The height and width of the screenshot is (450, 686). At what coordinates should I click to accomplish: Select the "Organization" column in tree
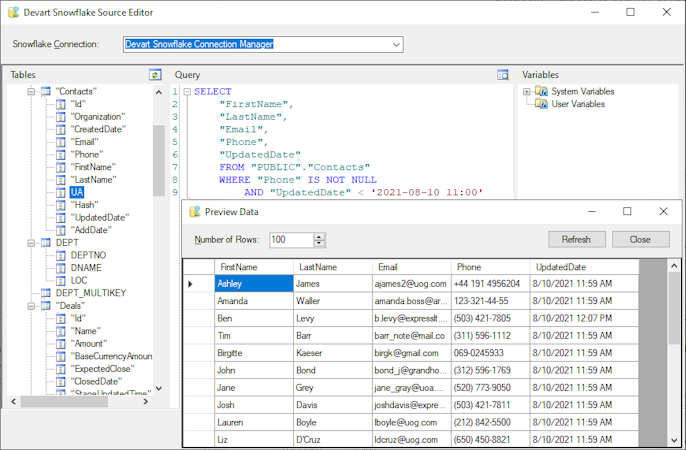click(x=98, y=116)
